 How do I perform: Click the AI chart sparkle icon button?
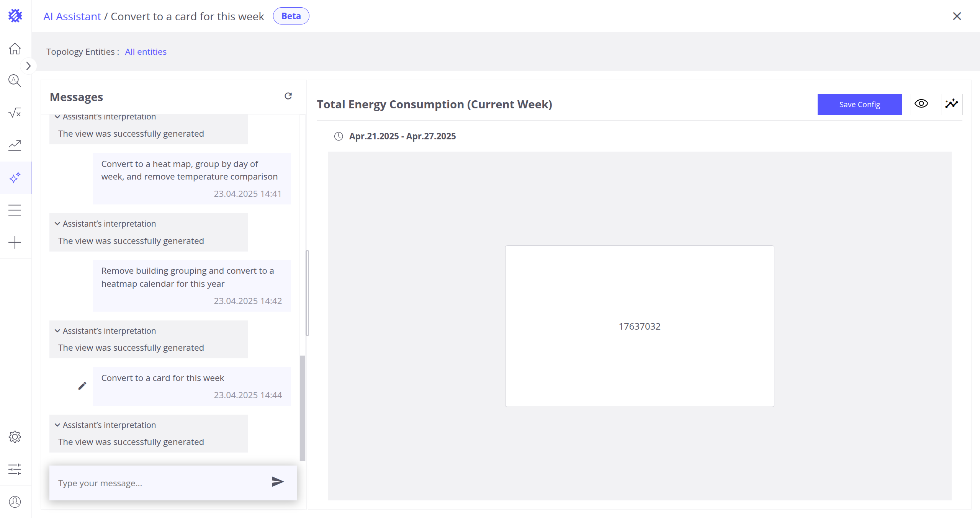click(x=951, y=104)
